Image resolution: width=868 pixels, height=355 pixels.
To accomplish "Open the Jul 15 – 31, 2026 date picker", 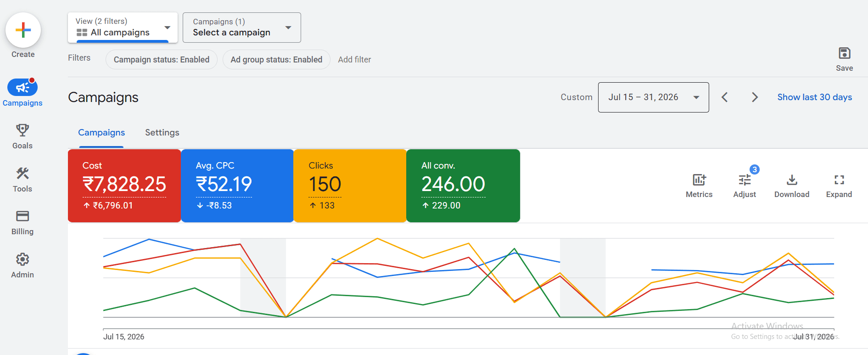I will point(654,97).
